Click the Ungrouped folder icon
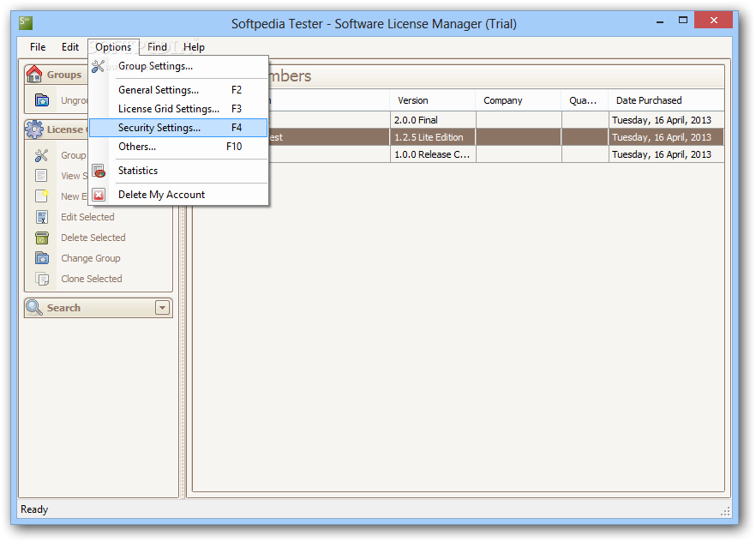The image size is (756, 542). [x=42, y=99]
